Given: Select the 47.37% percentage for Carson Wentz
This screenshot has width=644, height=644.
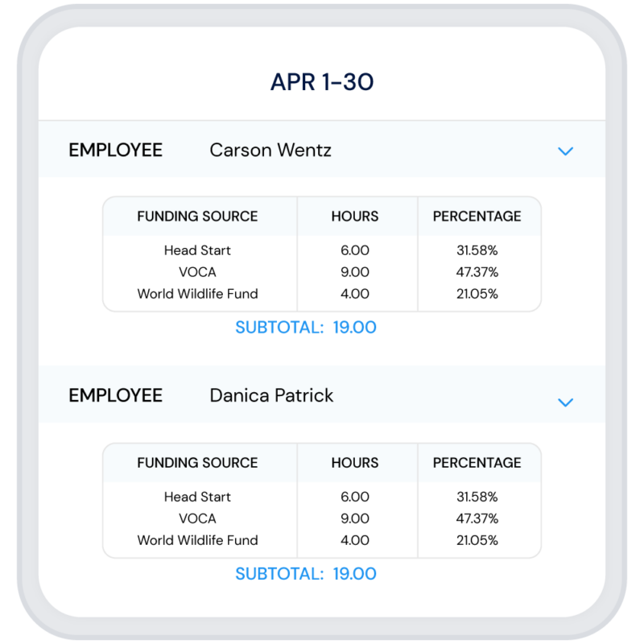Looking at the screenshot, I should pyautogui.click(x=479, y=272).
